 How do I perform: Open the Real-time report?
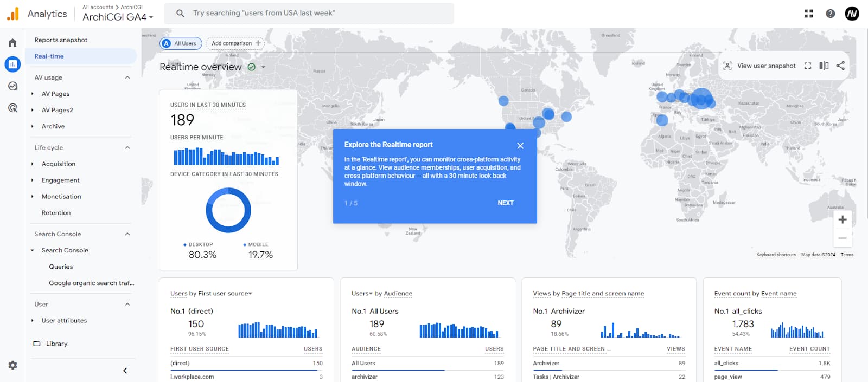[x=49, y=56]
